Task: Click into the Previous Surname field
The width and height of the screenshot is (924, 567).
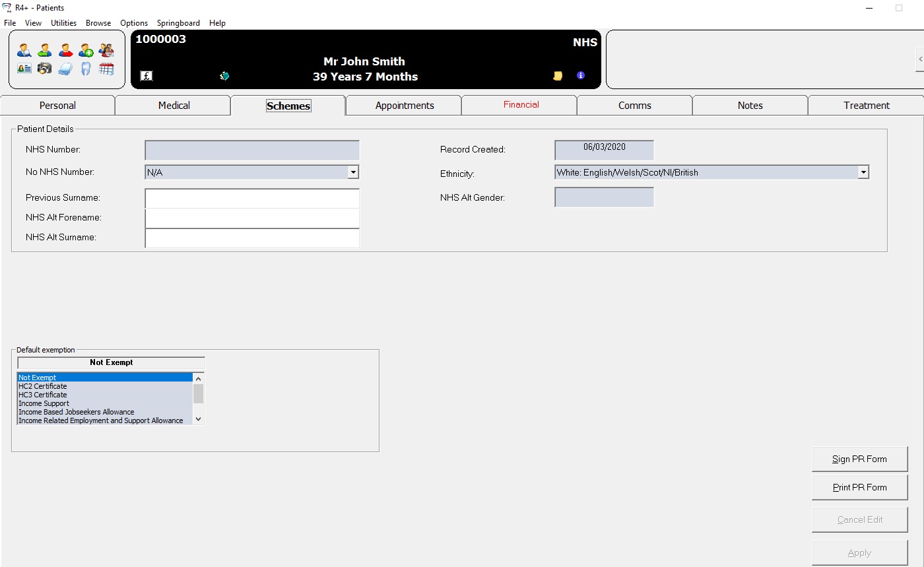Action: 252,198
